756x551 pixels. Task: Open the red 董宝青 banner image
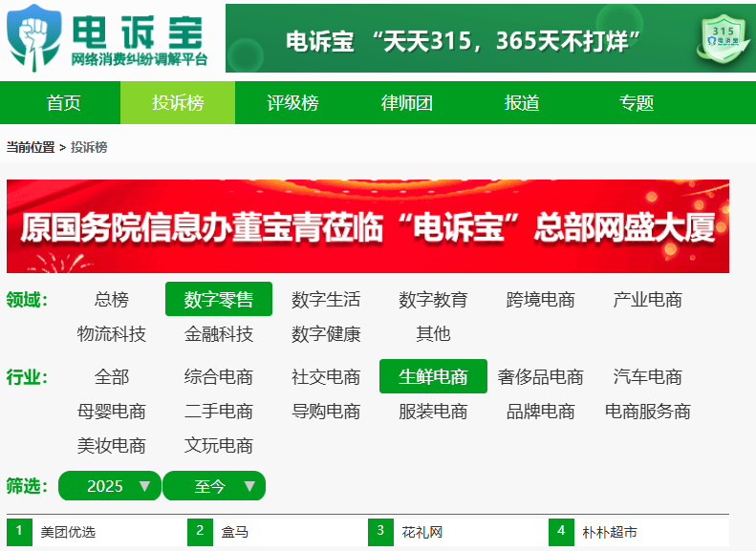click(x=368, y=226)
